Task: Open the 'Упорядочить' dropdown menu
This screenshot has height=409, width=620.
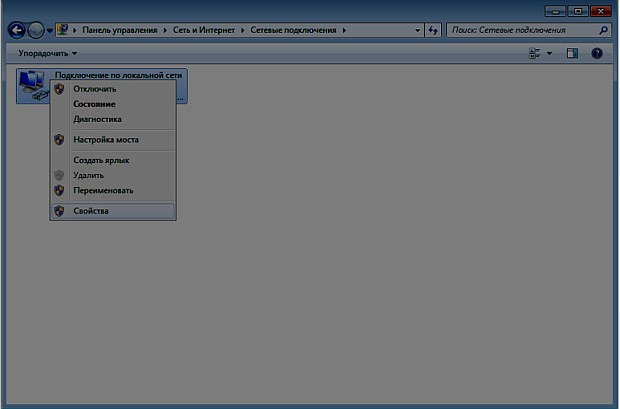Action: [48, 52]
